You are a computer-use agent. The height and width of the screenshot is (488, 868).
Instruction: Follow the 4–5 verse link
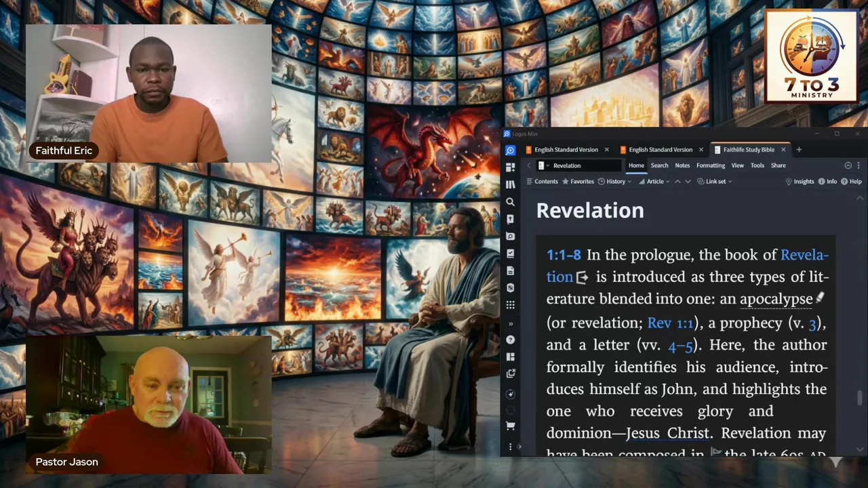click(x=680, y=346)
